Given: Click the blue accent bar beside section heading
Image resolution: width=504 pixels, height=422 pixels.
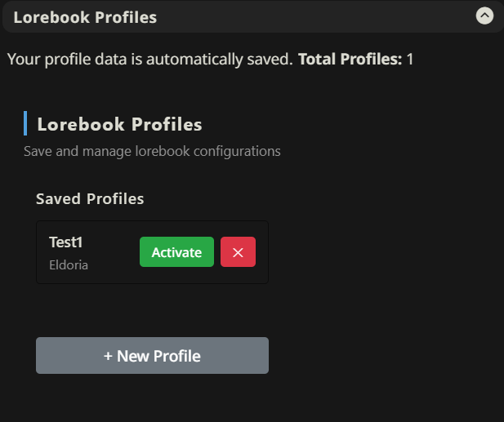Looking at the screenshot, I should (25, 123).
